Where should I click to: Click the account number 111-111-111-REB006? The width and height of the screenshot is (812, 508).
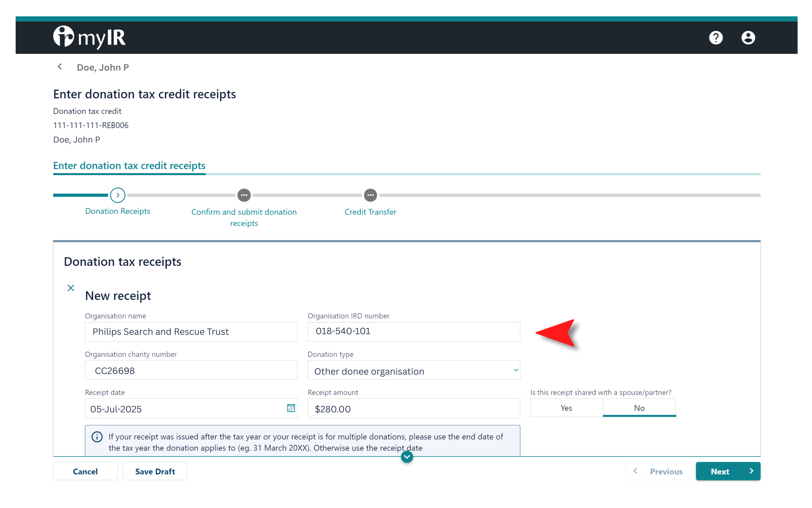click(91, 125)
